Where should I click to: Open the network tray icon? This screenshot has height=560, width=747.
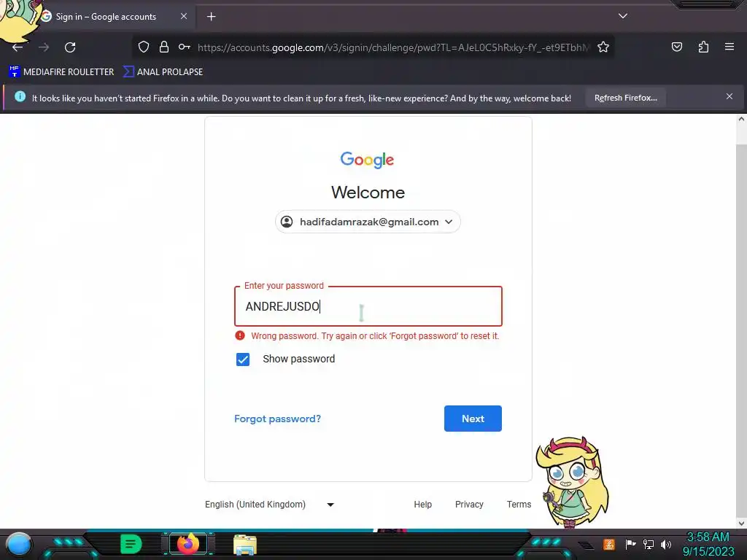pos(648,544)
